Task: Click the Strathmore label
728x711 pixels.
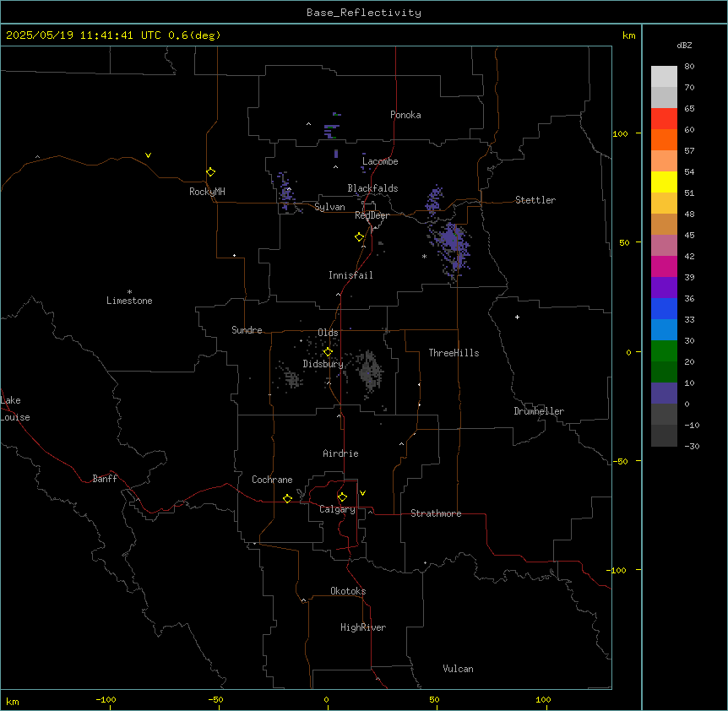Action: [x=436, y=513]
